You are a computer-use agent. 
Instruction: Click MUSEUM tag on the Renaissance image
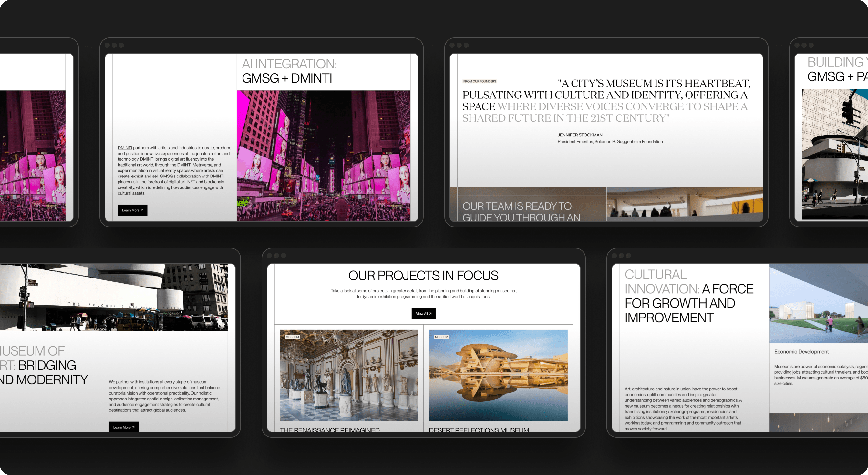[292, 337]
